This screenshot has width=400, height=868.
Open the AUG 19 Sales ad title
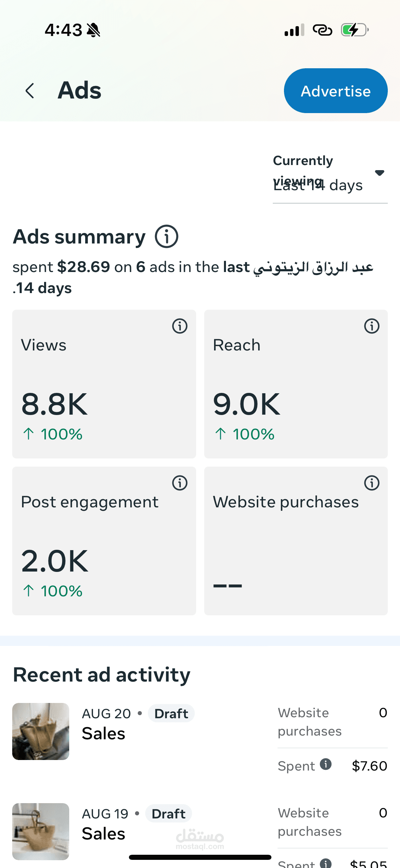point(103,834)
